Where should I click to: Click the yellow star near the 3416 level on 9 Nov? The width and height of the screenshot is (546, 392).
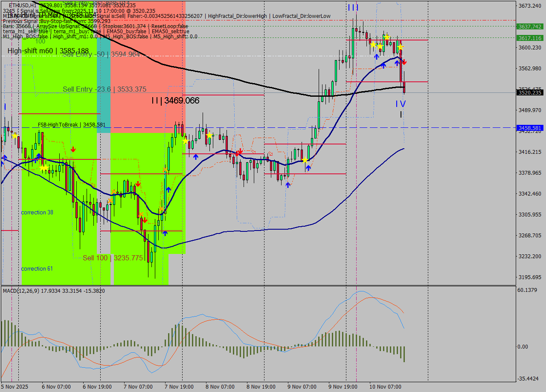coord(305,160)
